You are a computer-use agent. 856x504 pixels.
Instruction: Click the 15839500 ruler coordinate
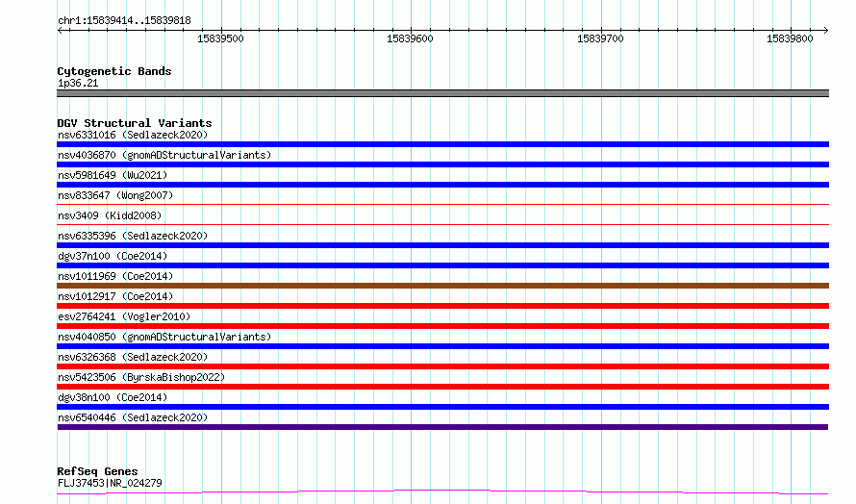(x=220, y=38)
